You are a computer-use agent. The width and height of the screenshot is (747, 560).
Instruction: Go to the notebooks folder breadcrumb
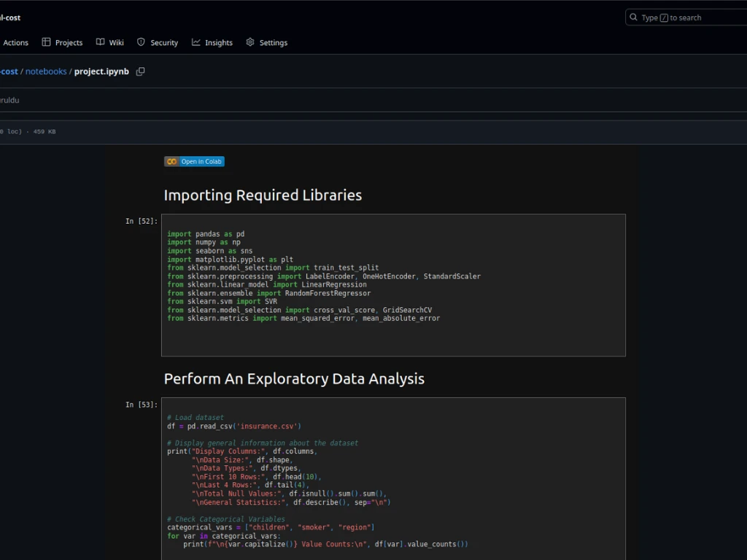pos(46,71)
